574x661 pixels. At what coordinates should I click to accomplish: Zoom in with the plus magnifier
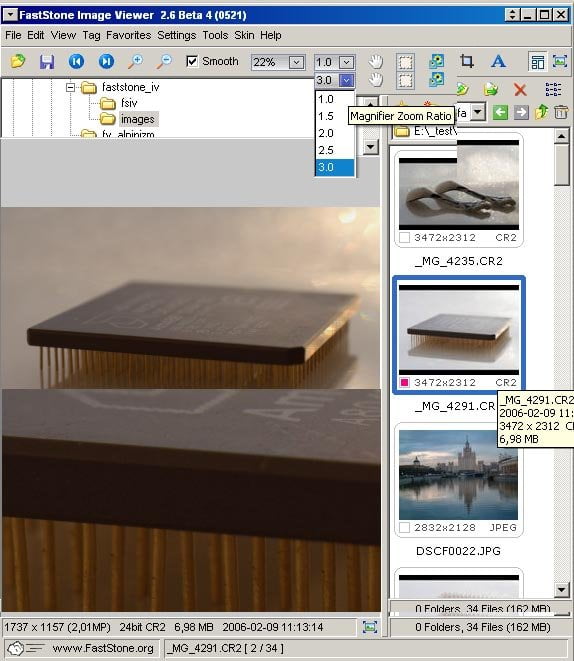(x=135, y=62)
